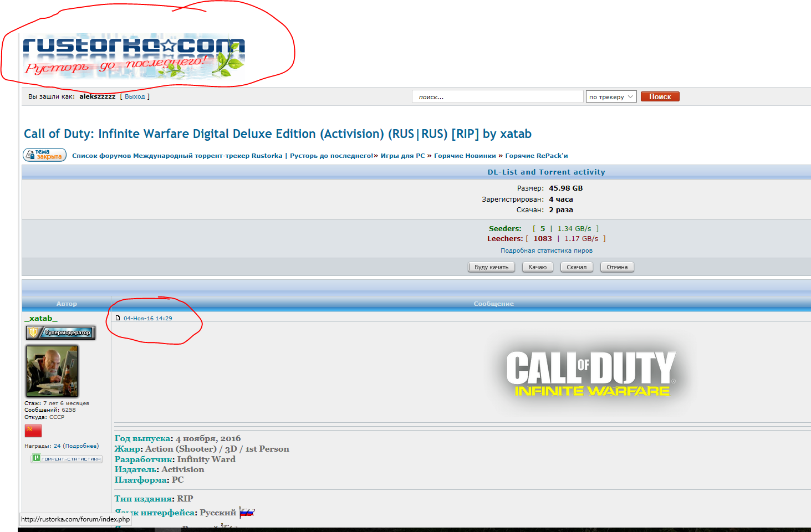Viewport: 811px width, 532px height.
Task: Click the seeders speed '1.34 GB/s'
Action: pos(574,228)
